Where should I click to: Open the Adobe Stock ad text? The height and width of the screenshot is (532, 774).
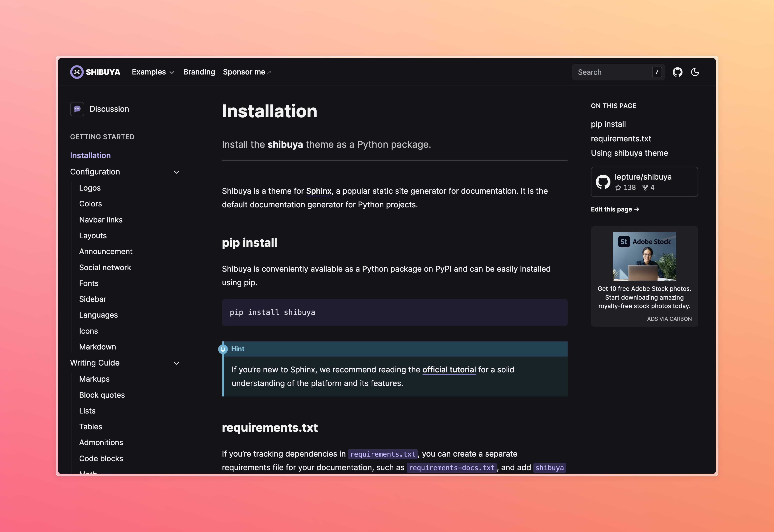pyautogui.click(x=644, y=297)
